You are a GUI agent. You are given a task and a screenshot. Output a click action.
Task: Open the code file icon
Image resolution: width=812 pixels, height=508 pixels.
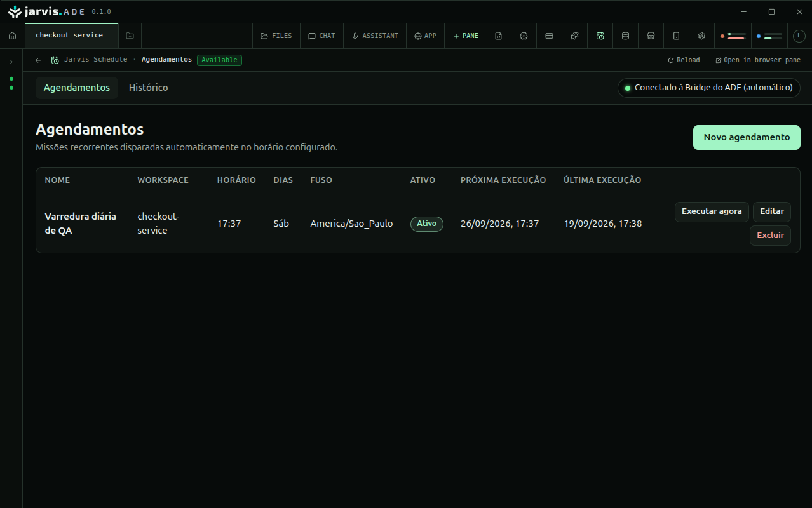click(x=499, y=36)
